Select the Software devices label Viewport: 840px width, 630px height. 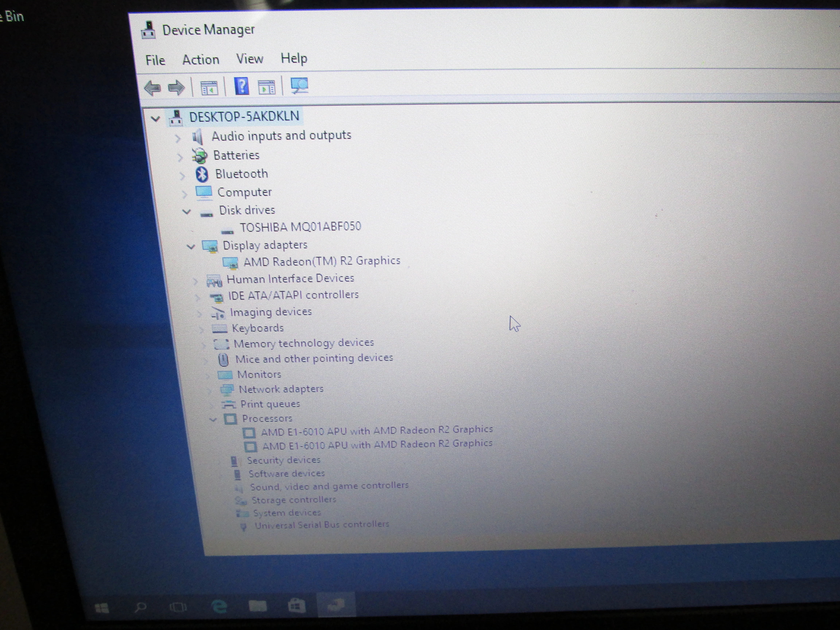point(287,474)
